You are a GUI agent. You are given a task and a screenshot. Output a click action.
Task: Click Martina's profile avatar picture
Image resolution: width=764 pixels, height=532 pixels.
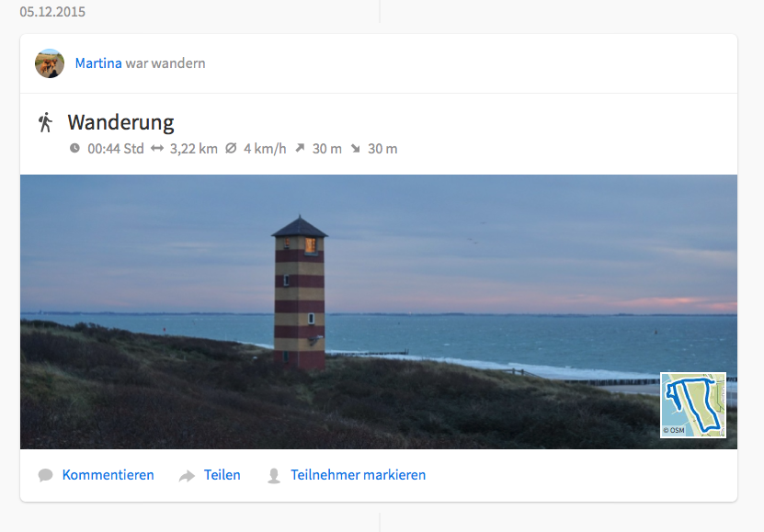(x=50, y=63)
